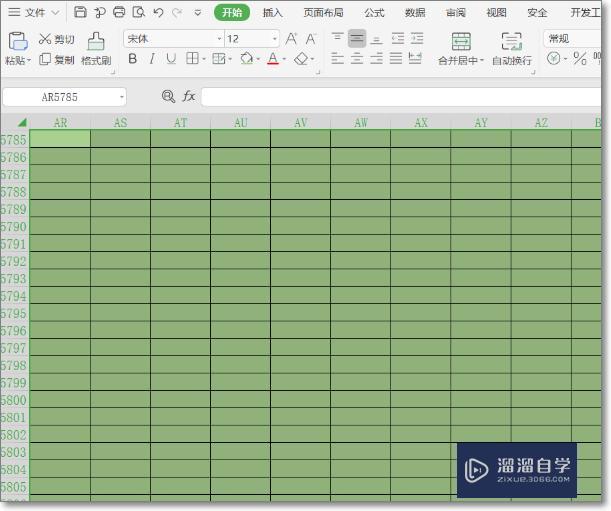Viewport: 611px width, 511px height.
Task: Click the Paste clipboard icon
Action: click(x=18, y=41)
